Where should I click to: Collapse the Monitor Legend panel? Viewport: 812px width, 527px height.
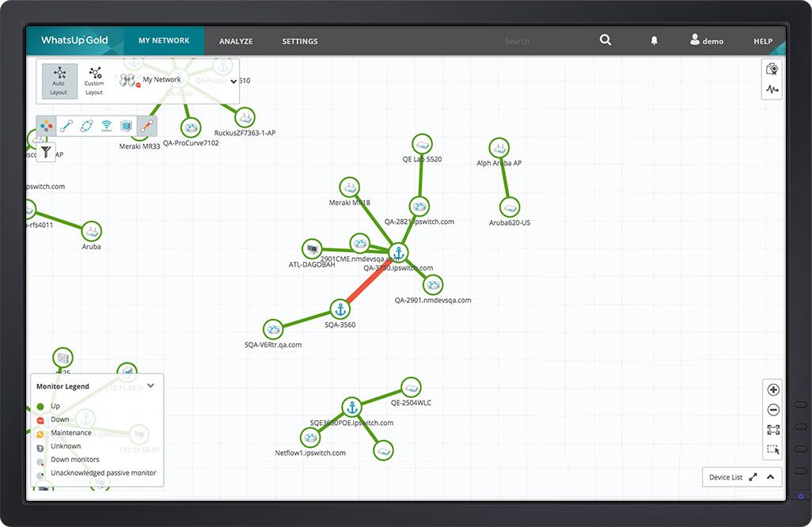(x=150, y=386)
